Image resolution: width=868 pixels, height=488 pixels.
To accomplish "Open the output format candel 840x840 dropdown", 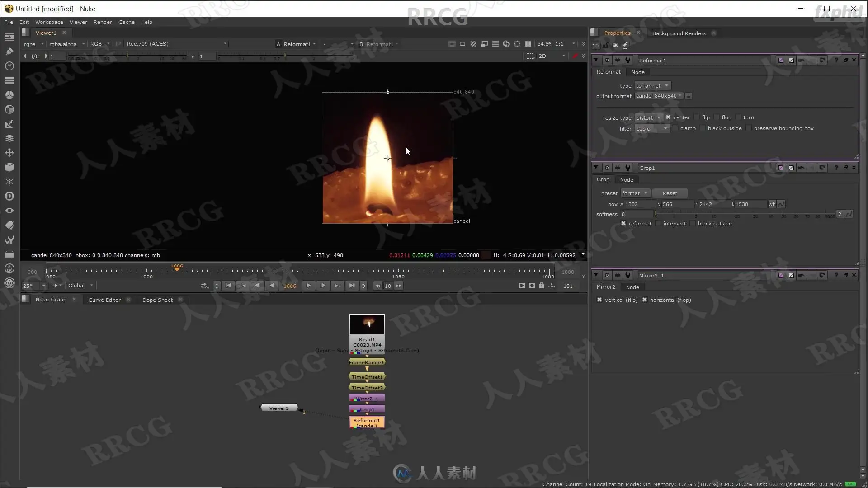I will 659,96.
